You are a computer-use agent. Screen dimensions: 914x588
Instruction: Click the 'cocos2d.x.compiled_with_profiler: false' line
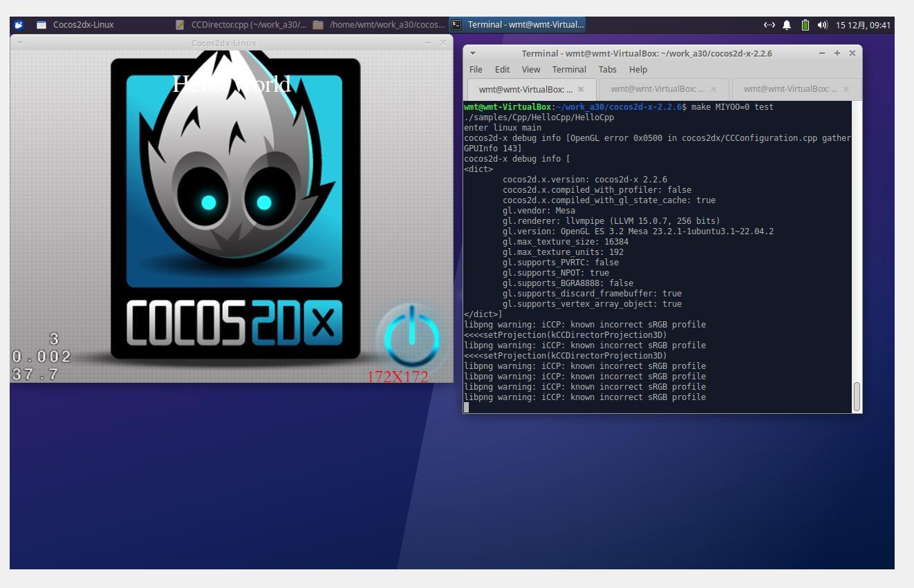tap(597, 190)
